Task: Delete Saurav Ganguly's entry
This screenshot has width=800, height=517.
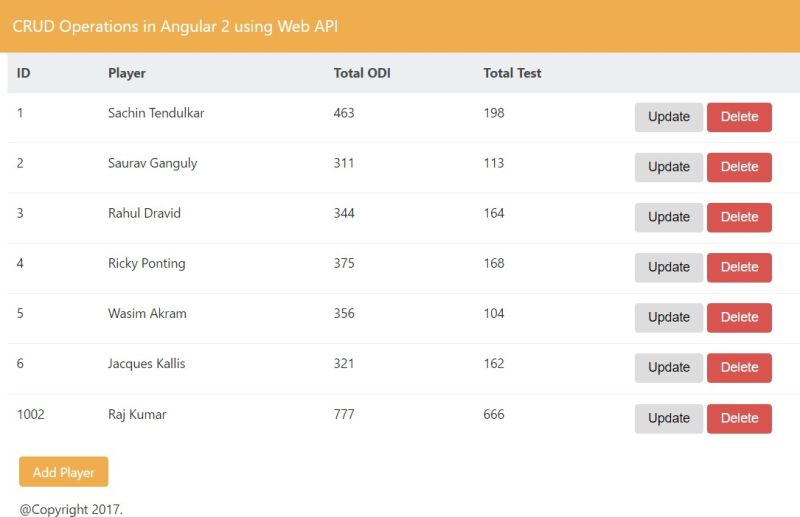Action: click(739, 167)
